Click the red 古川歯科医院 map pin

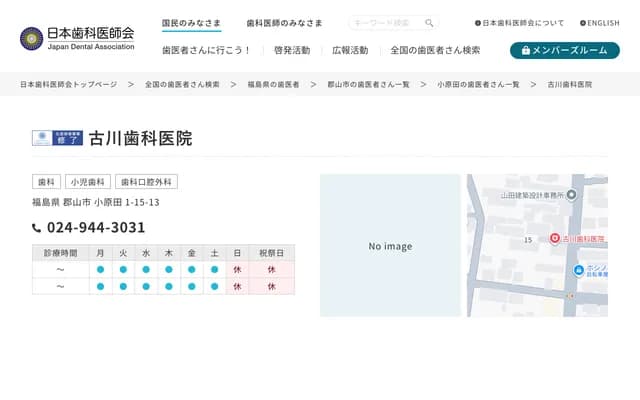coord(554,239)
